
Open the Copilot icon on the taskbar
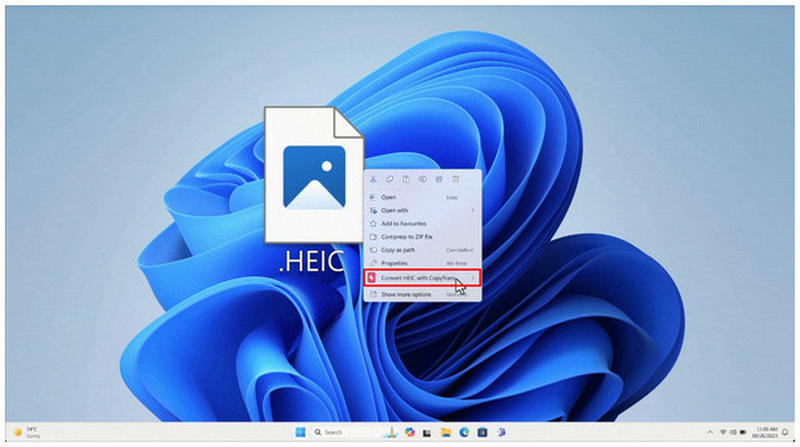[410, 432]
